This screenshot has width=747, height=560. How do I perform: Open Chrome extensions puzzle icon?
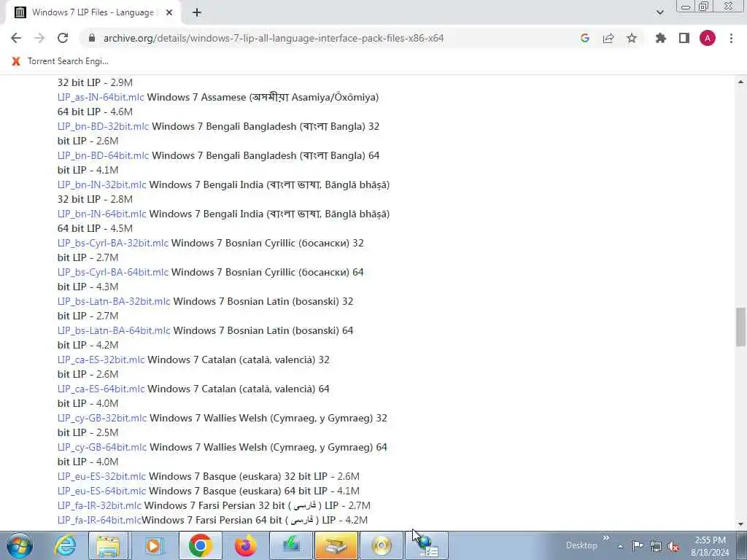pyautogui.click(x=661, y=38)
